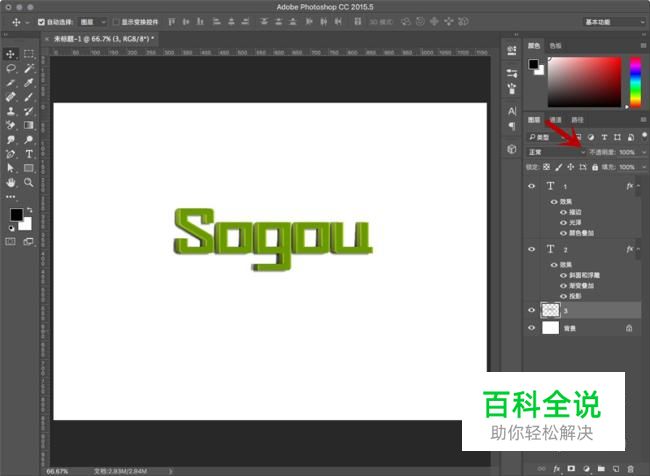
Task: Select the Clone Stamp tool
Action: tap(10, 111)
